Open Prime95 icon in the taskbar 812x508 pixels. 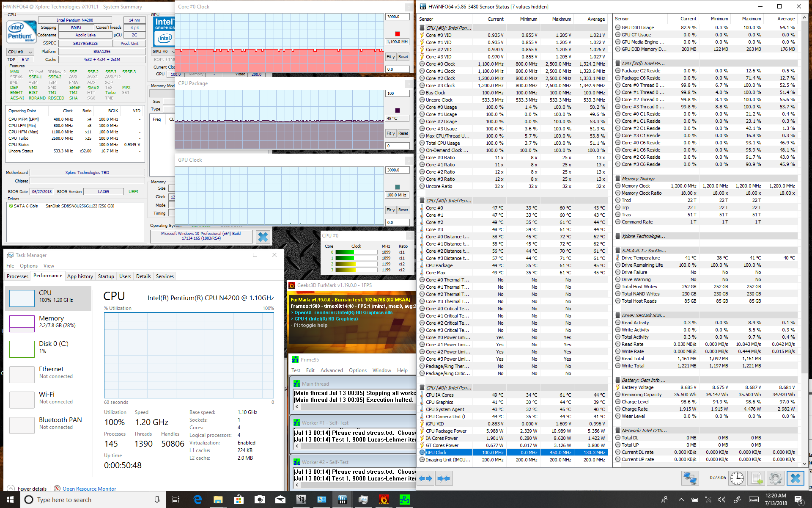click(404, 500)
